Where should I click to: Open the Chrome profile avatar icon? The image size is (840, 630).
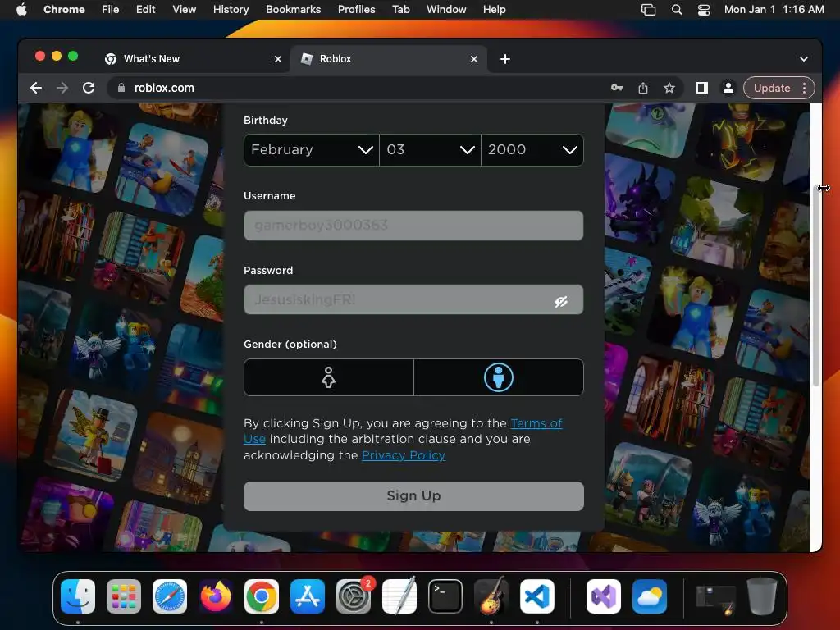pyautogui.click(x=728, y=88)
